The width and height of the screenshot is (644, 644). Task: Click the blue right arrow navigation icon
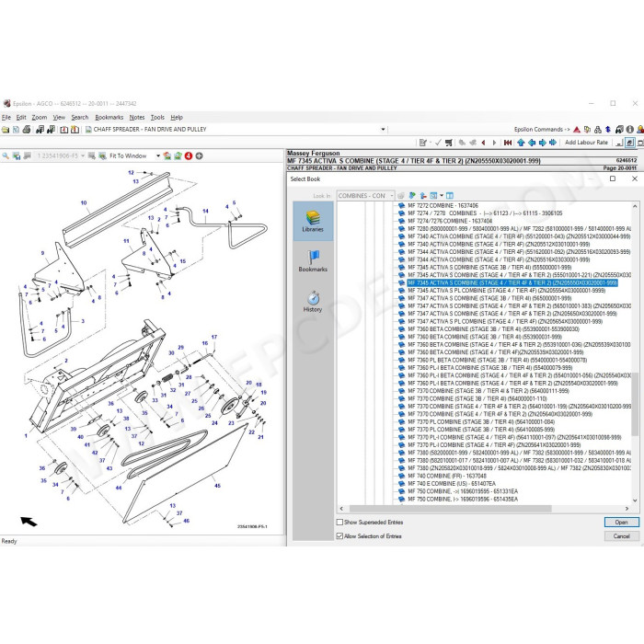click(543, 143)
